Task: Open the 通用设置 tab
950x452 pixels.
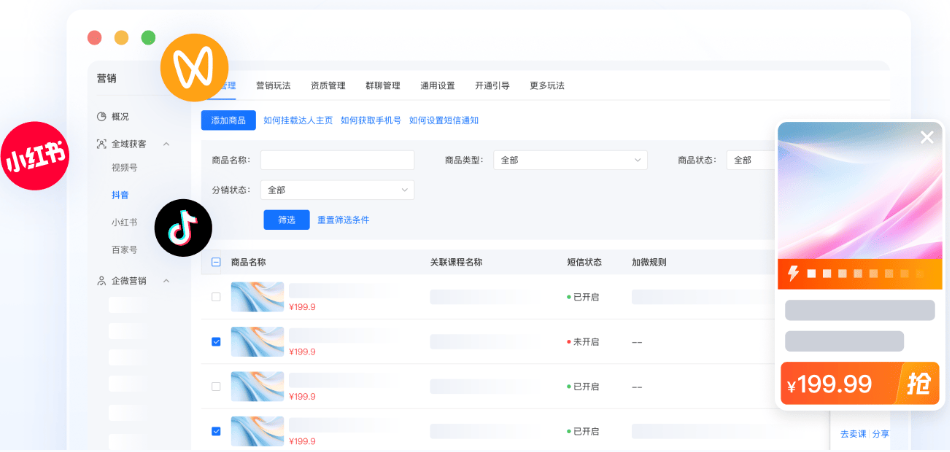Action: pos(437,85)
